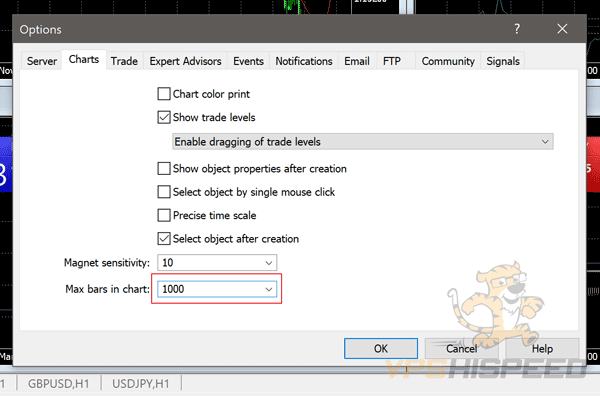The height and width of the screenshot is (396, 600).
Task: Switch to the Events tab
Action: coord(248,61)
